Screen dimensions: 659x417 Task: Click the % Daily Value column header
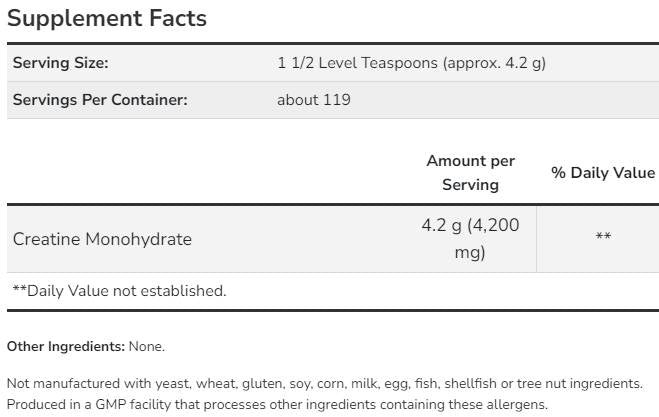[603, 173]
